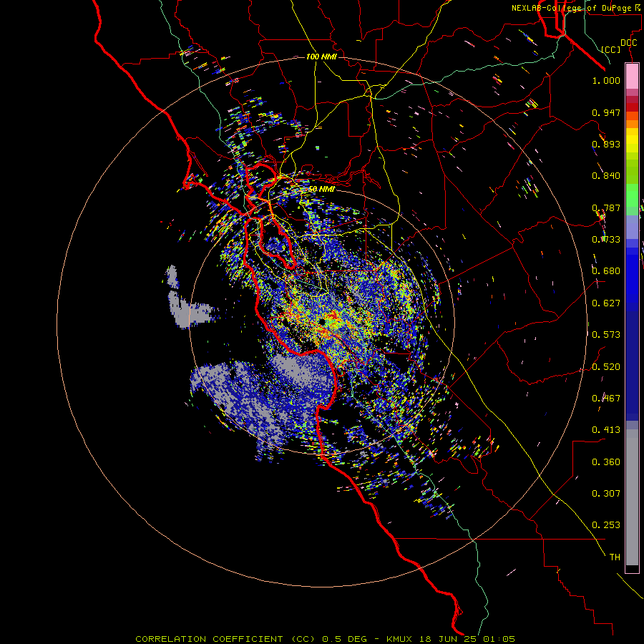
Task: Click the '50 NMI' range ring label
Action: click(x=321, y=189)
